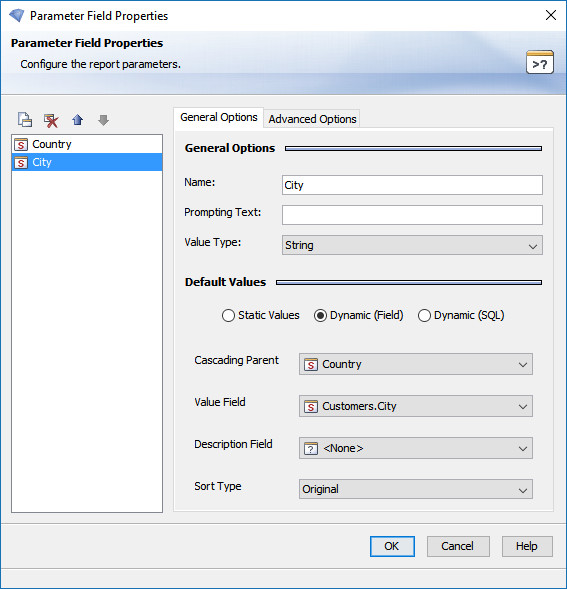Click the Name input field
The image size is (567, 589).
pos(412,185)
